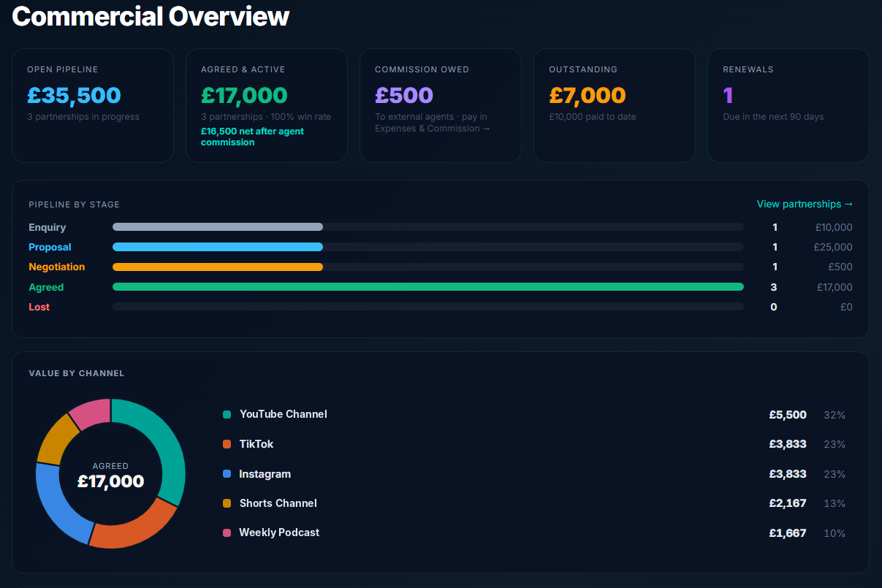Click the Agreed stage green bar
This screenshot has height=588, width=882.
428,287
